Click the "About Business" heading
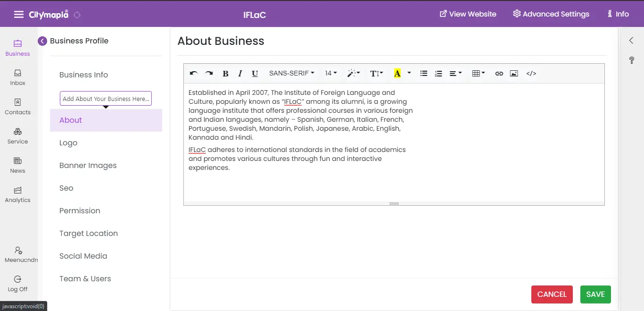Image resolution: width=644 pixels, height=311 pixels. (x=221, y=41)
